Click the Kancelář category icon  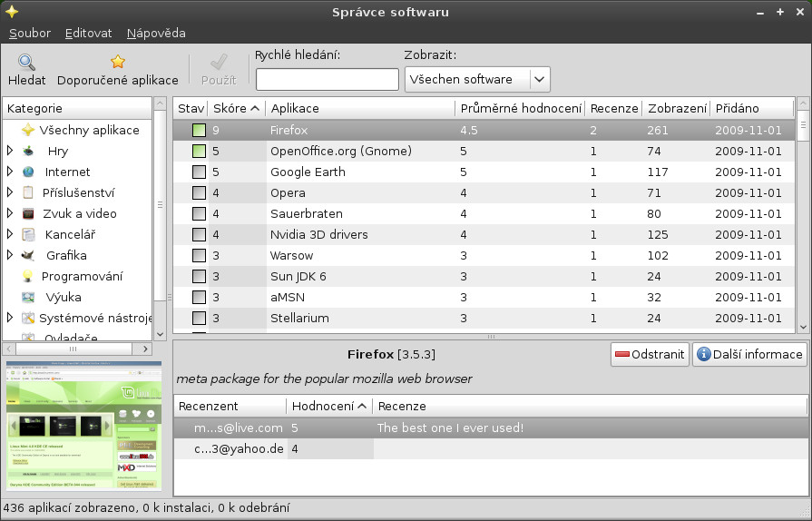point(28,234)
